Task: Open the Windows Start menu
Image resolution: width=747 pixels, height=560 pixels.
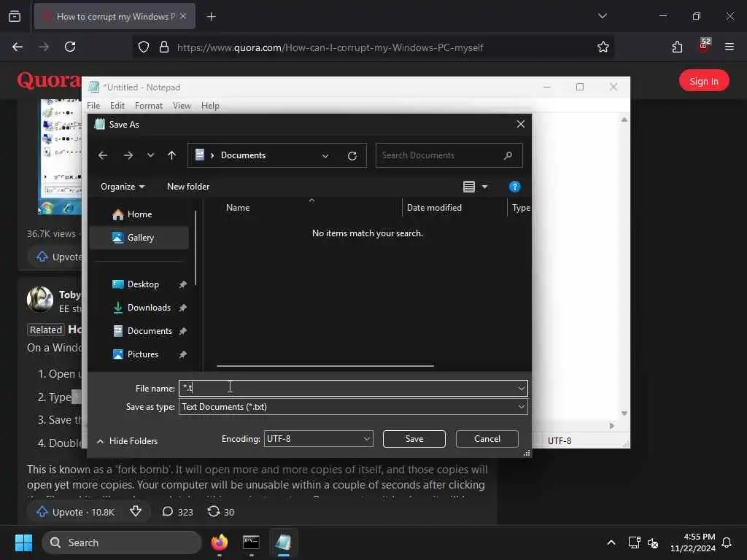Action: coord(24,542)
